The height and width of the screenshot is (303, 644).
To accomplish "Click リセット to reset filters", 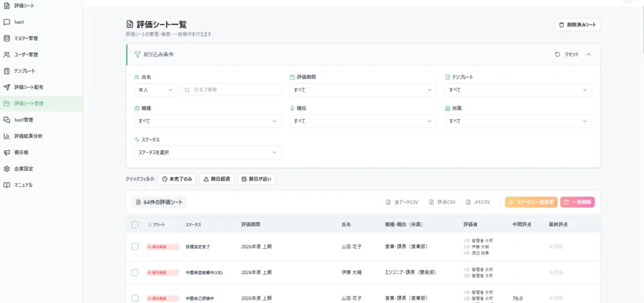I will 567,54.
